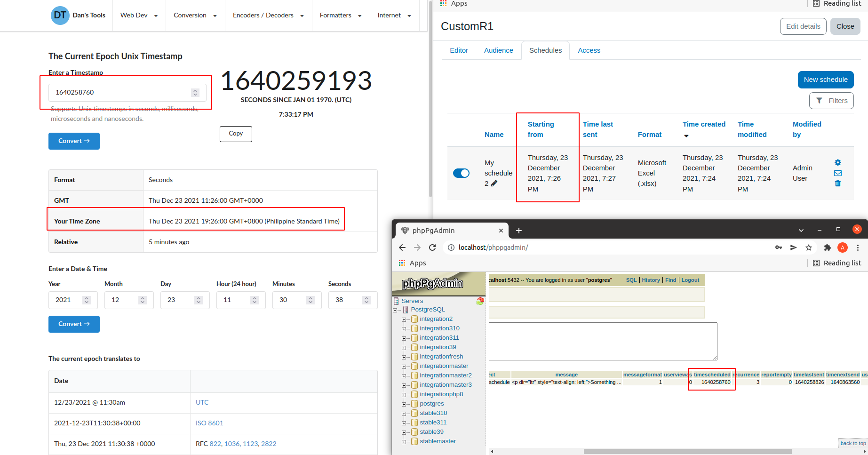This screenshot has width=868, height=455.
Task: Open the Chrome profile avatar A
Action: (x=843, y=247)
